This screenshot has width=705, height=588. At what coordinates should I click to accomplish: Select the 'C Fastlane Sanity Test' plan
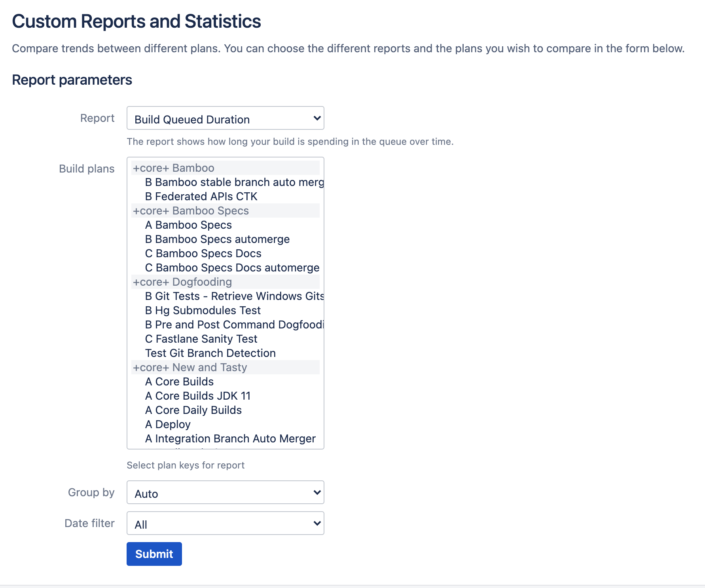(x=201, y=339)
